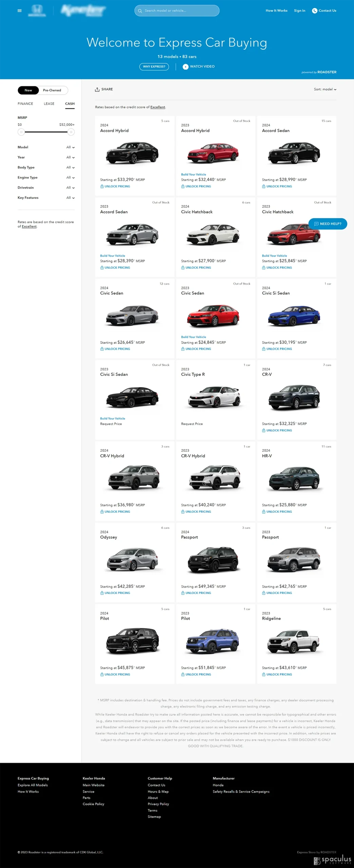
Task: Click the Why Express? button
Action: pos(154,67)
